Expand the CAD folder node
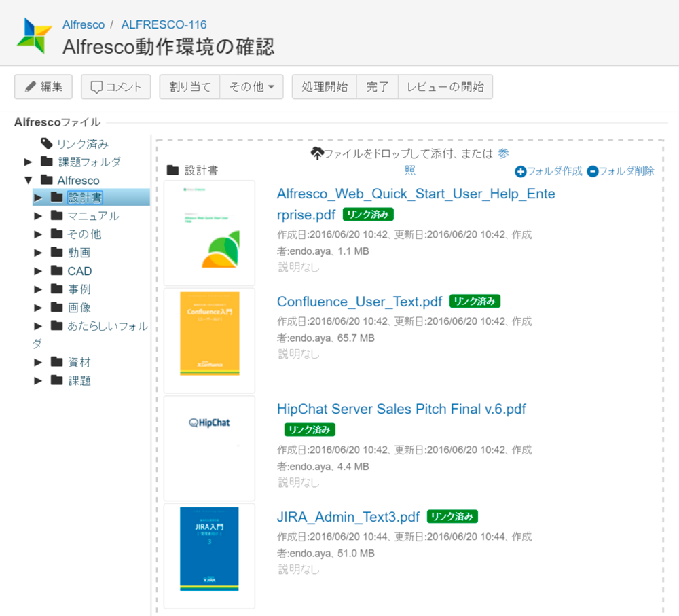This screenshot has height=616, width=679. click(x=38, y=271)
